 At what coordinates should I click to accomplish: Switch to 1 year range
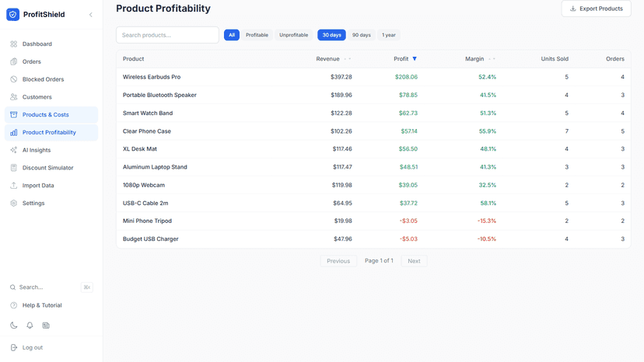(389, 35)
